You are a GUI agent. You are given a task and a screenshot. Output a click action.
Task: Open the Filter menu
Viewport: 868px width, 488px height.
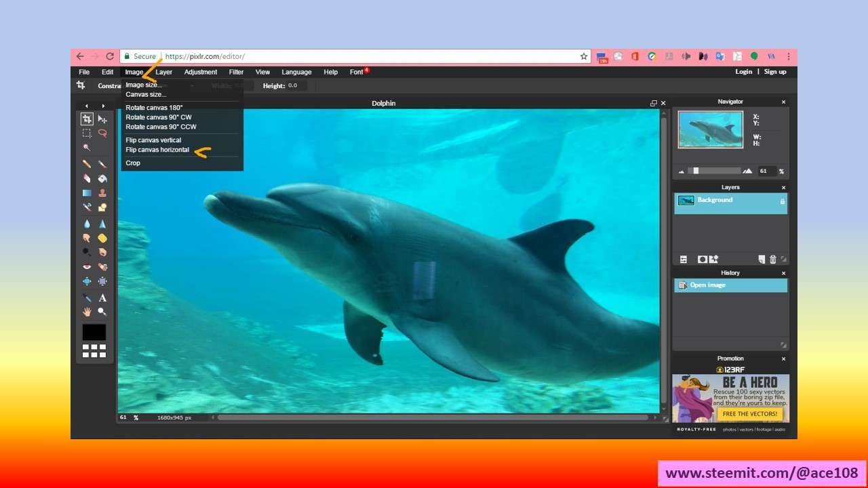tap(236, 72)
